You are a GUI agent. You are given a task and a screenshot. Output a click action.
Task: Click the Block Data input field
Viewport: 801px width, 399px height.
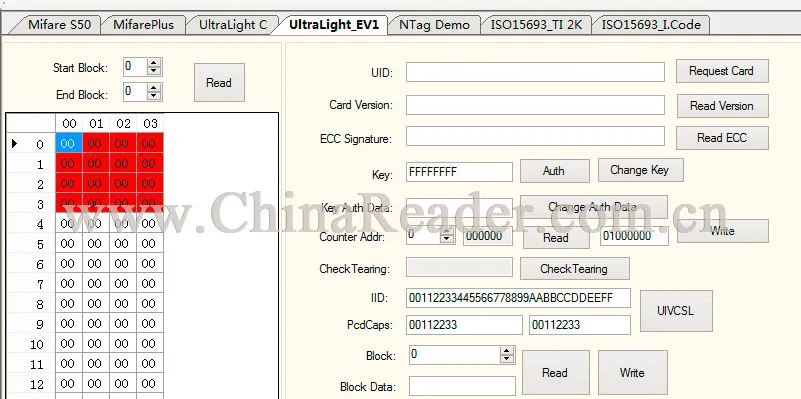pos(462,386)
